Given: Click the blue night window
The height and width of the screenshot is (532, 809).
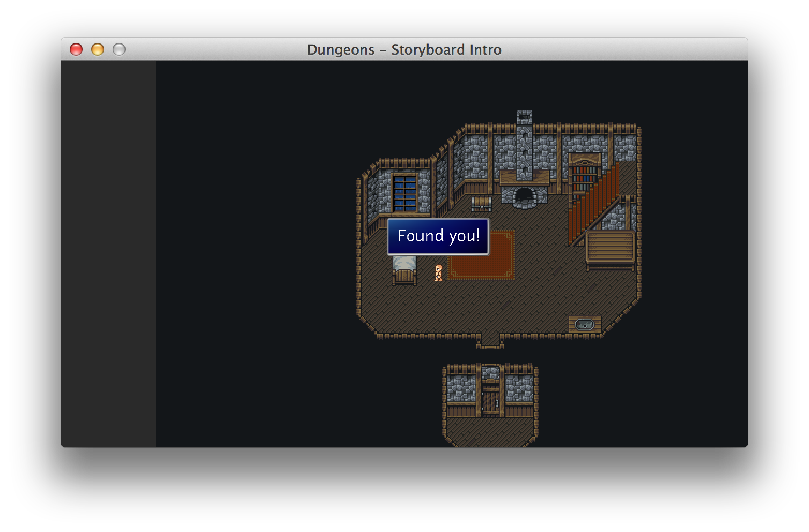Looking at the screenshot, I should (405, 193).
